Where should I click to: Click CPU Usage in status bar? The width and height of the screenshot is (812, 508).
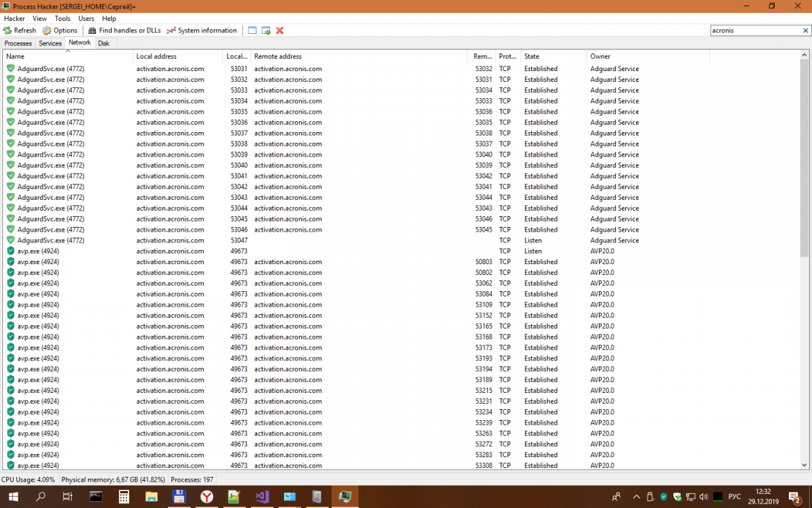pyautogui.click(x=29, y=480)
